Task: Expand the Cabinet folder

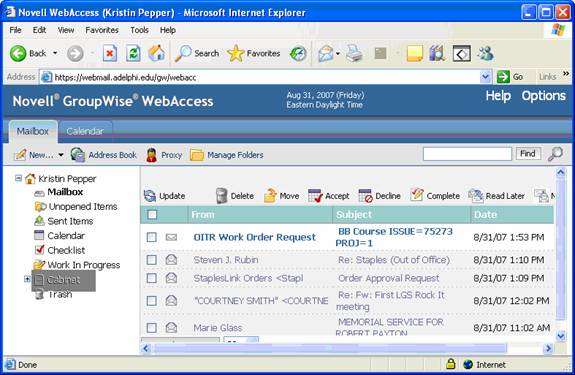Action: click(27, 279)
